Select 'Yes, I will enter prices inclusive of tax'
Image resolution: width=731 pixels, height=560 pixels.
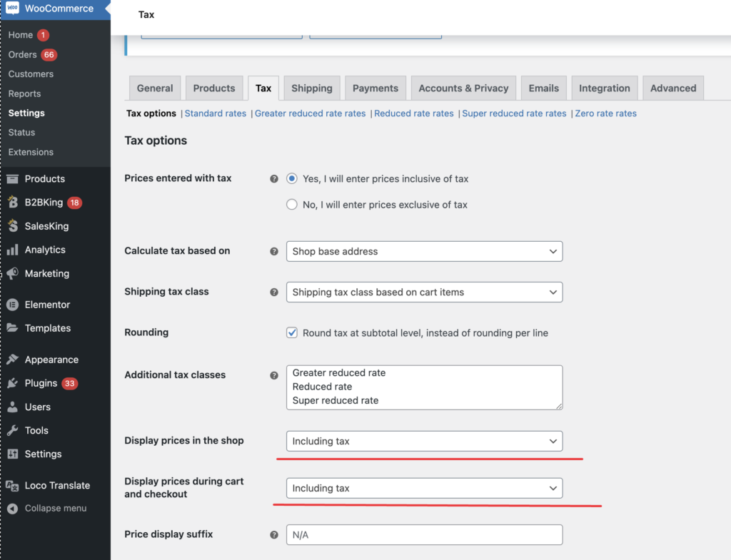click(292, 178)
